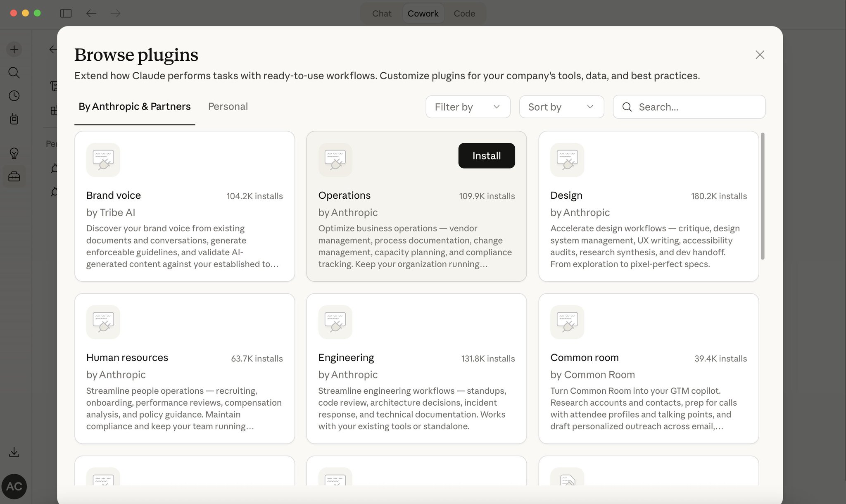The image size is (846, 504).
Task: Switch to the Personal tab
Action: pos(228,107)
